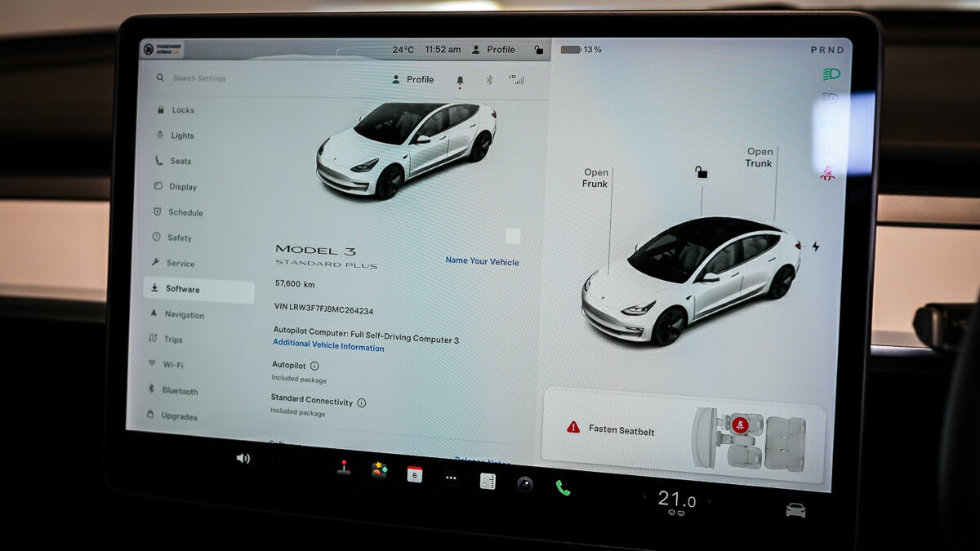Viewport: 980px width, 551px height.
Task: Tap the VIN LRW3F7FJ8MC264234 text
Action: (x=324, y=310)
